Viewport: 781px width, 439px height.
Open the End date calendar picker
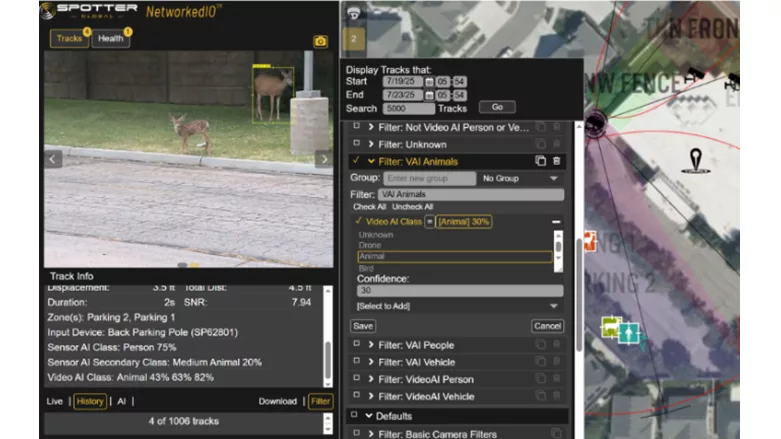[429, 95]
